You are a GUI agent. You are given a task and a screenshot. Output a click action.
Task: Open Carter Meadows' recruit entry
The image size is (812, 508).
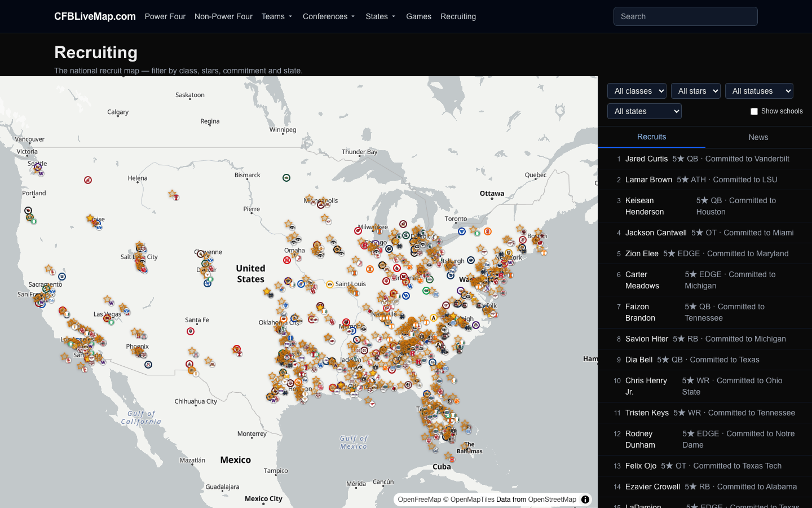705,280
